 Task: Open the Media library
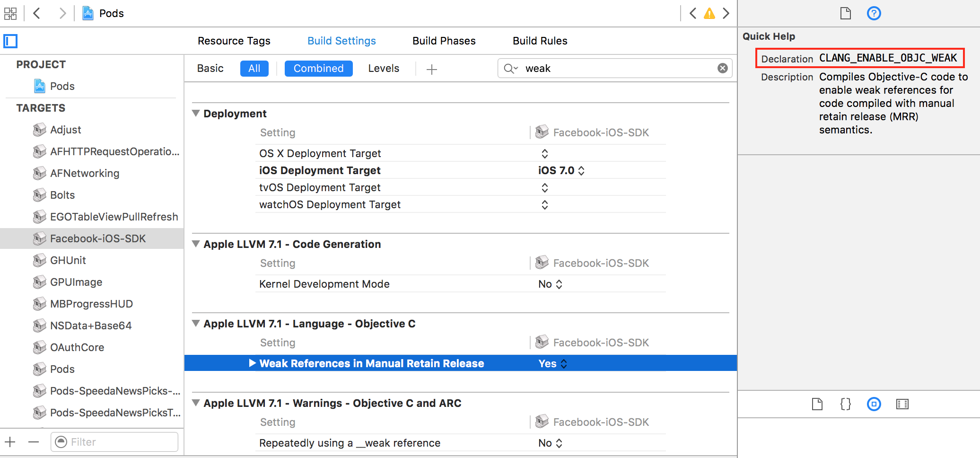click(902, 404)
